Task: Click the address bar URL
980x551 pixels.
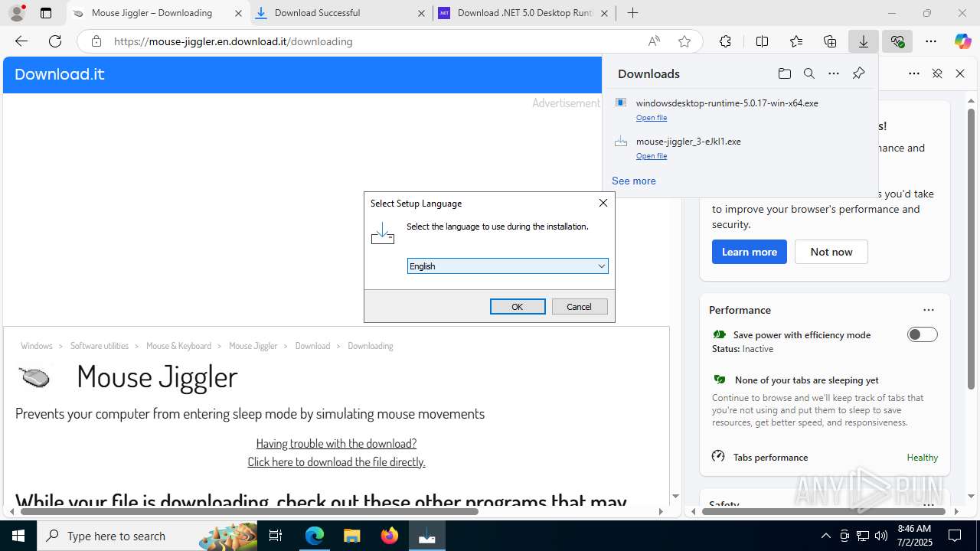Action: pos(234,41)
